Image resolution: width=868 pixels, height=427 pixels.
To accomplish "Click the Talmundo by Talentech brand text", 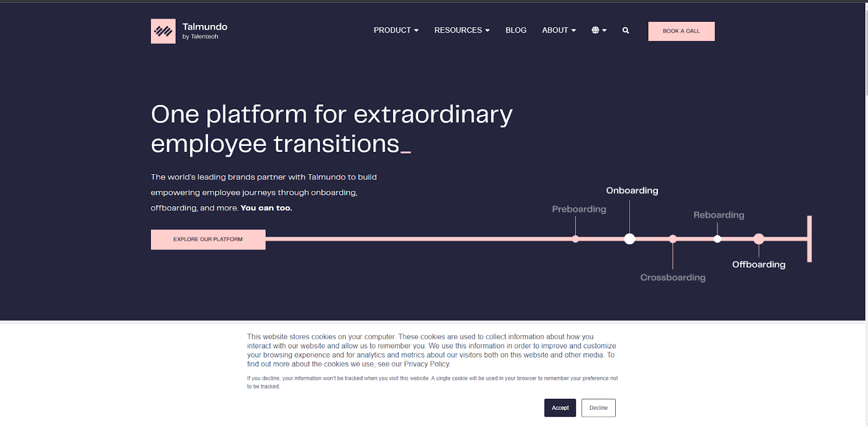I will coord(205,31).
